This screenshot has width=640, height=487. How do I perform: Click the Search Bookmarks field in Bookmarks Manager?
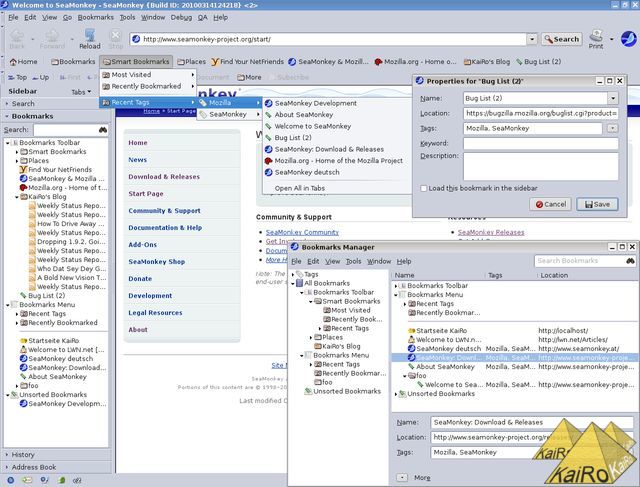(x=580, y=261)
